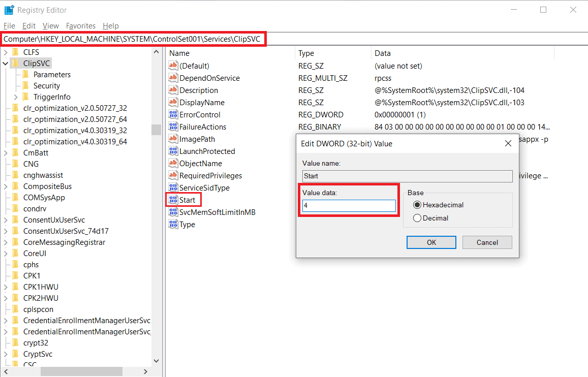
Task: Open the Edit menu
Action: (29, 26)
